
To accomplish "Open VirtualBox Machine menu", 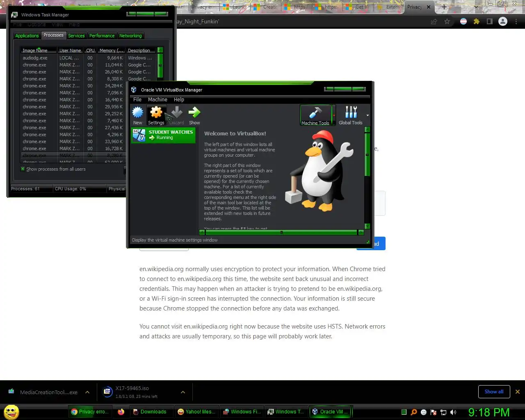I will pyautogui.click(x=157, y=100).
